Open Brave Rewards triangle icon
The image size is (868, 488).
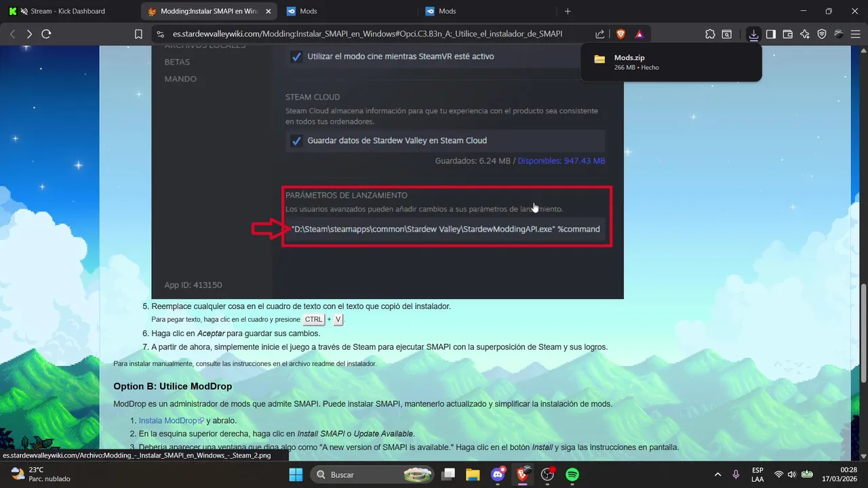[x=639, y=34]
